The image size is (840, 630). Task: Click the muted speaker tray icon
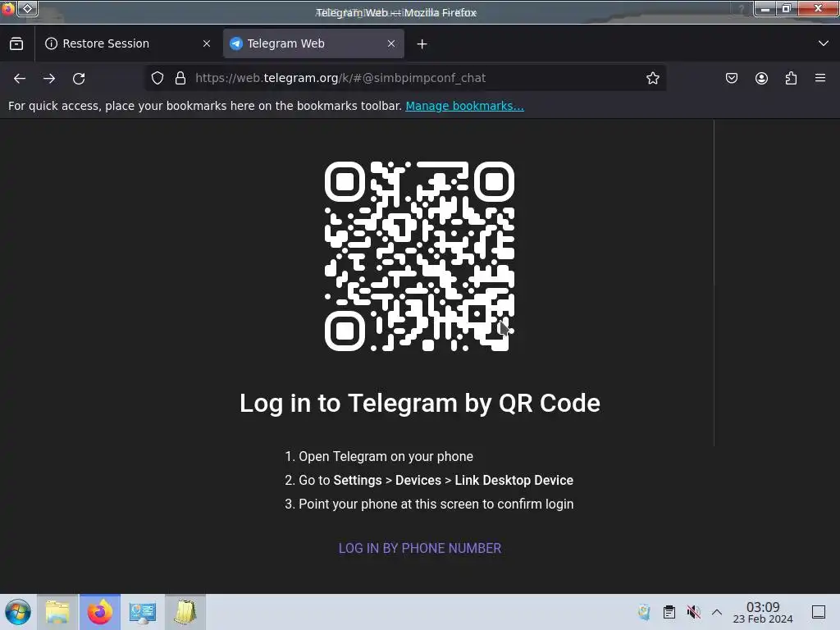click(x=693, y=612)
